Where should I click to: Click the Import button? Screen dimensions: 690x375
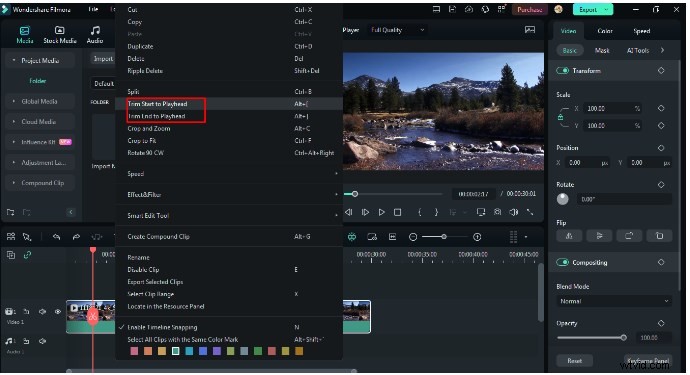(103, 59)
